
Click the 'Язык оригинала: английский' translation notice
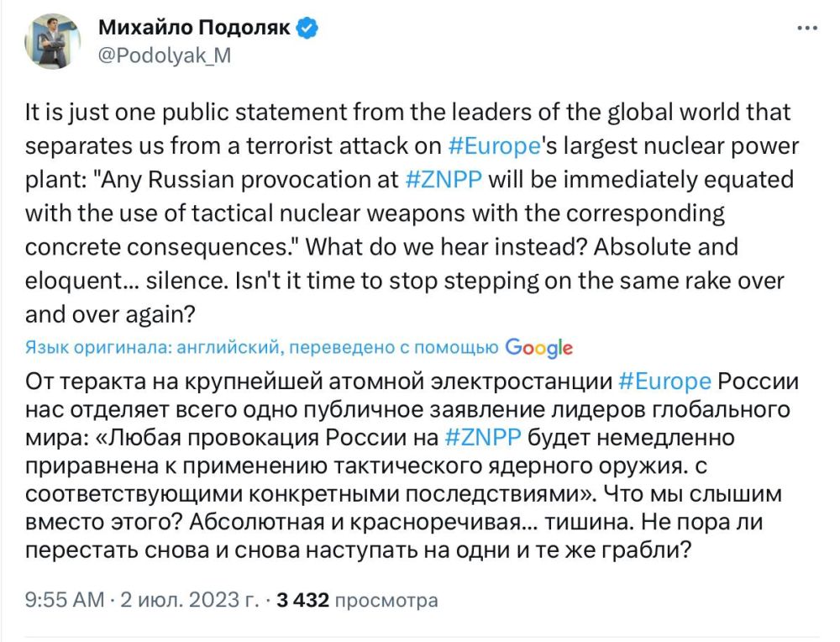152,348
